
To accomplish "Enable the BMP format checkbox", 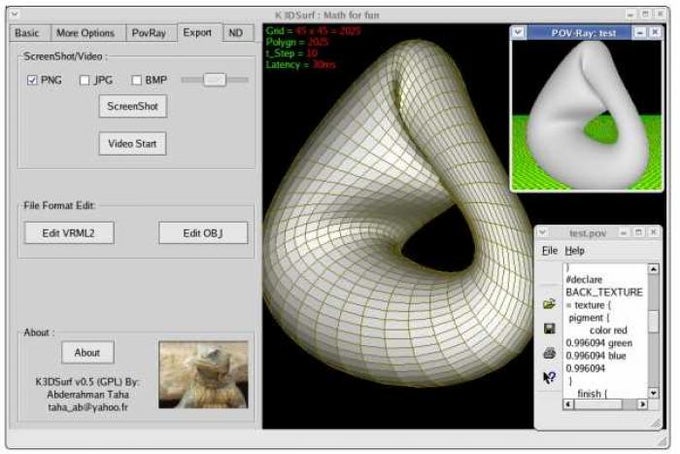I will click(x=137, y=80).
